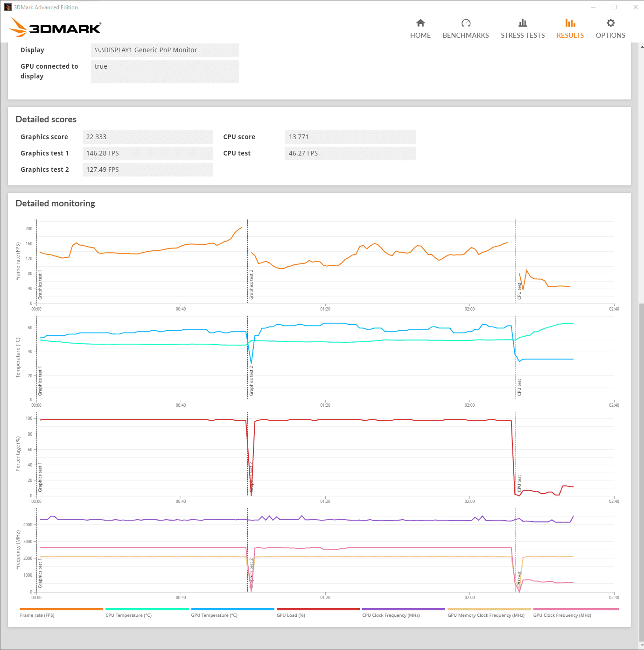The width and height of the screenshot is (644, 650).
Task: Click the CPU Temperature (°C) legend label
Action: coord(129,615)
